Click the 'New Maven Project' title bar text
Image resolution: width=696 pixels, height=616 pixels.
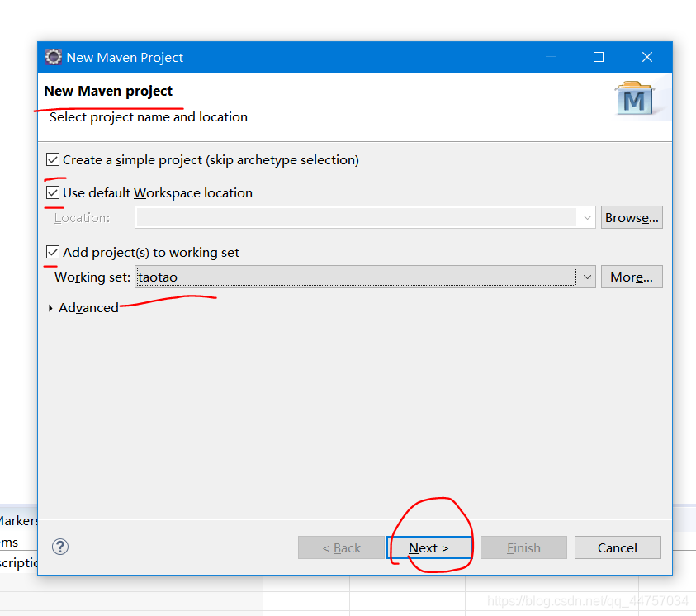click(125, 58)
